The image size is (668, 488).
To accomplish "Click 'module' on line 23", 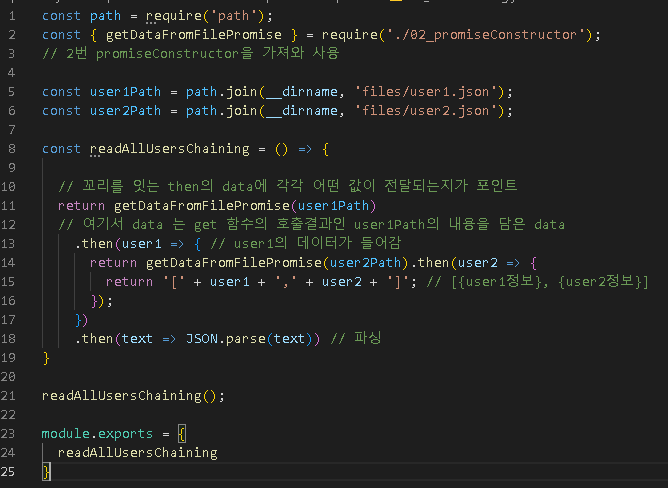I will (66, 434).
